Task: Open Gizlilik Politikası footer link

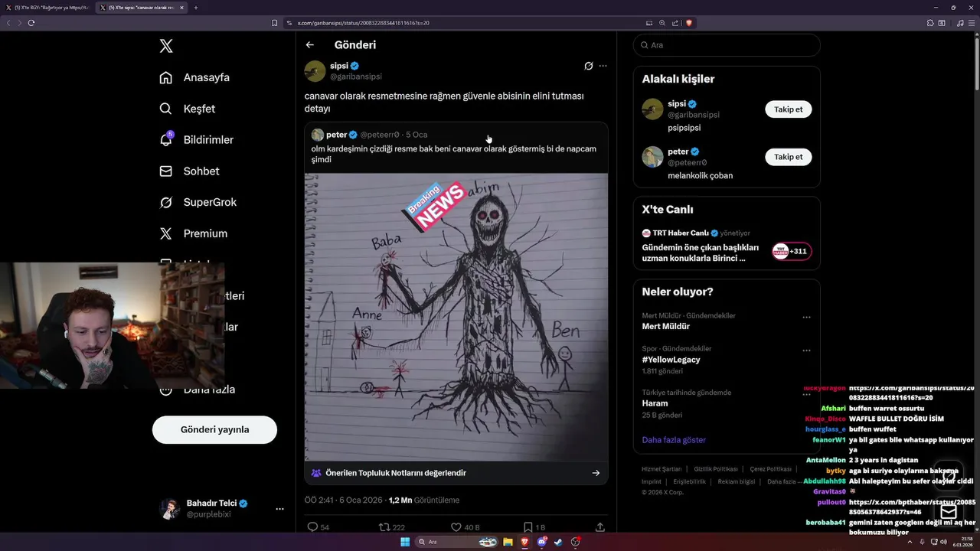Action: (x=716, y=469)
